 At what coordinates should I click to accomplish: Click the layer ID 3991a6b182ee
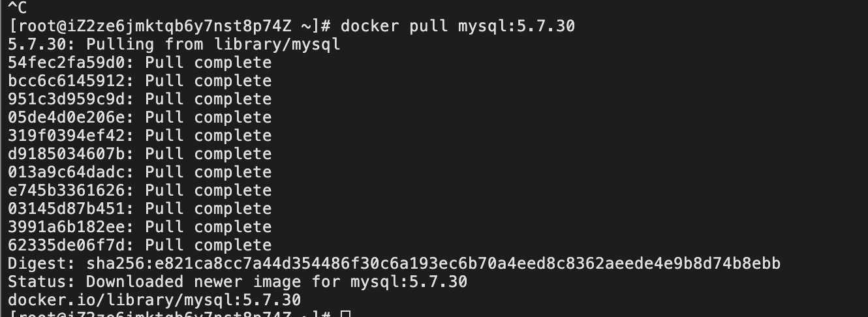point(67,228)
